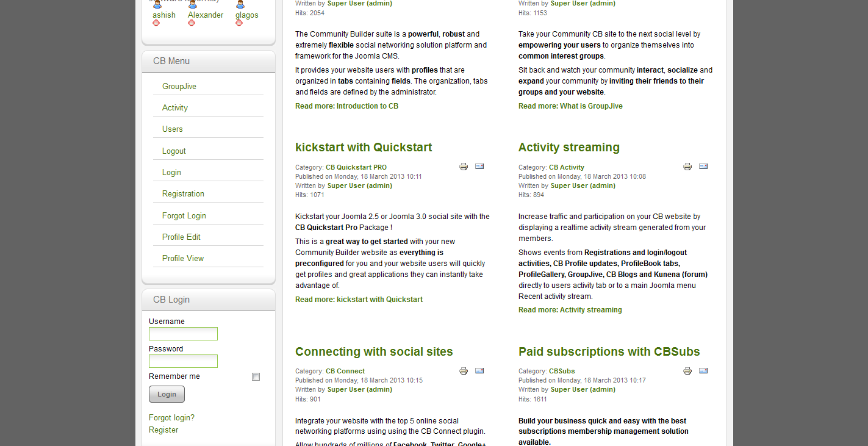Open the Paid subscriptions with CBSubs title
Screen dimensions: 868x446
[609, 351]
